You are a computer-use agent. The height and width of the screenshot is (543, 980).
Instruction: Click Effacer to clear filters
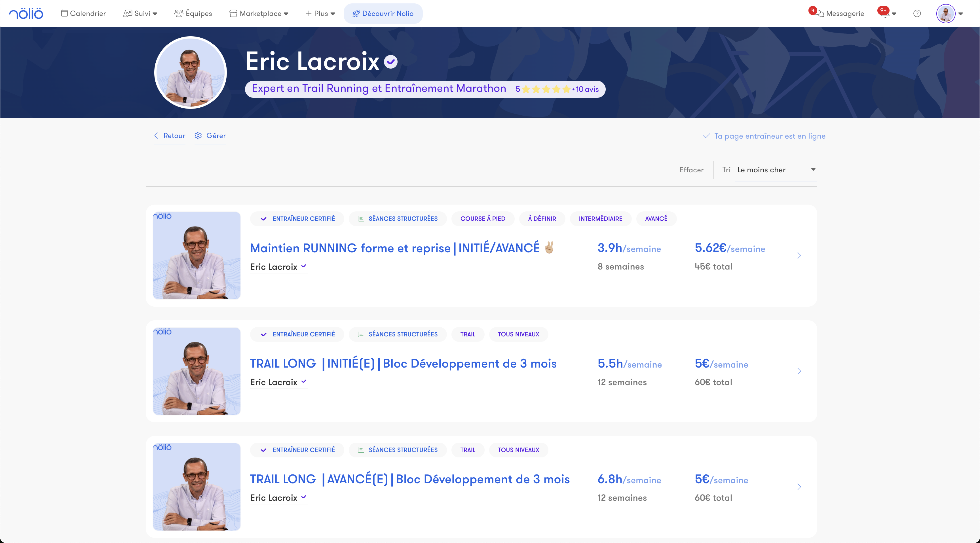(691, 170)
